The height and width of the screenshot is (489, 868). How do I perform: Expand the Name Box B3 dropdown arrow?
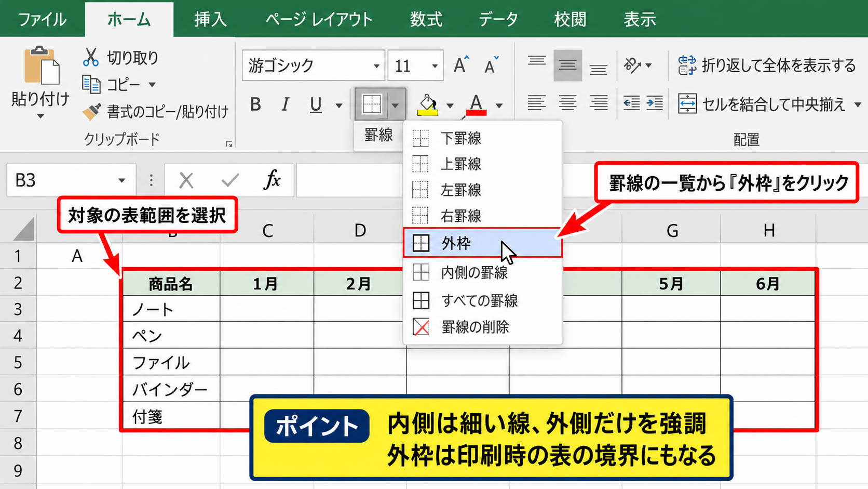[121, 180]
